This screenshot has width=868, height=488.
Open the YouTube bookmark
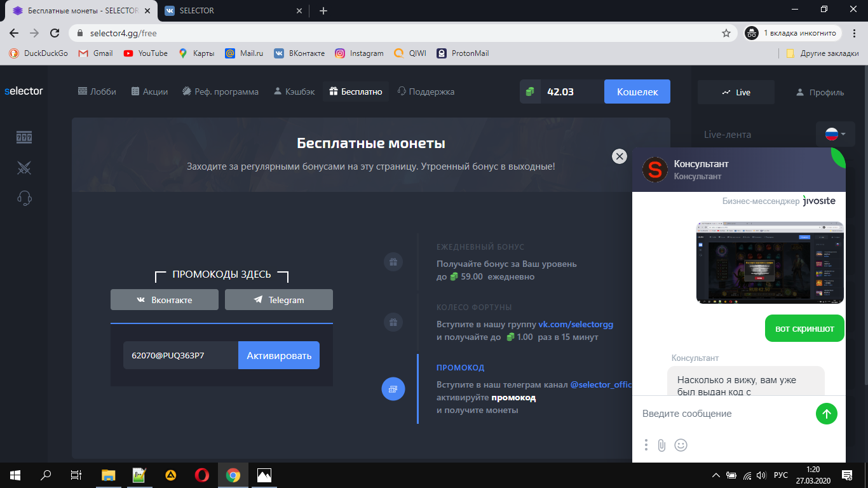[x=146, y=53]
